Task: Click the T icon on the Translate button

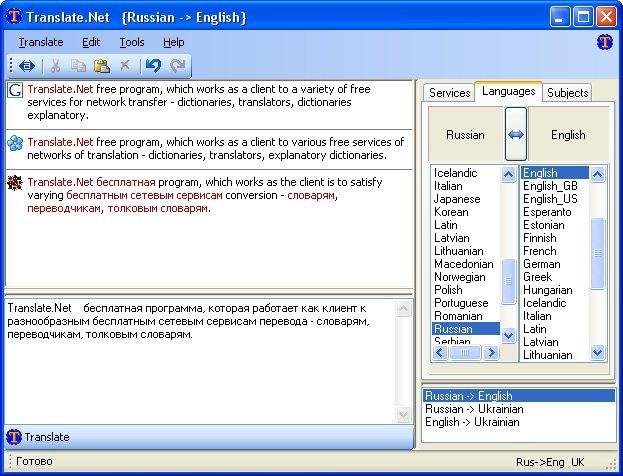Action: pyautogui.click(x=14, y=437)
